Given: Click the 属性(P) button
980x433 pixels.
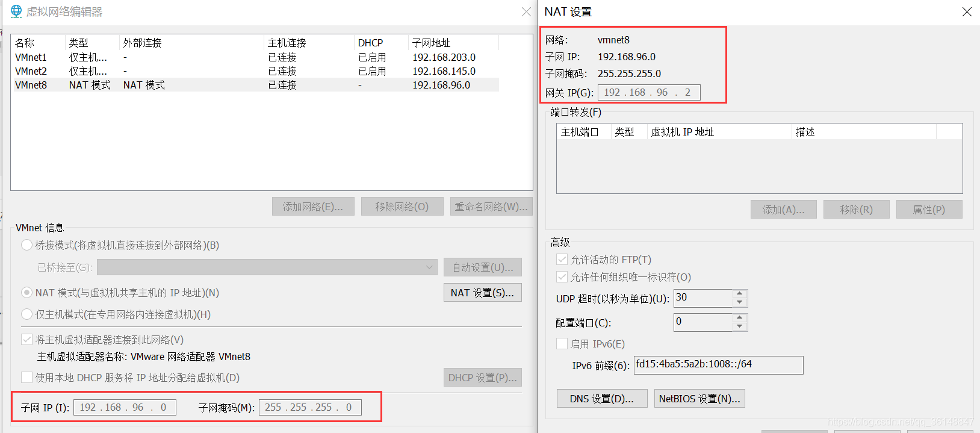Looking at the screenshot, I should point(929,210).
